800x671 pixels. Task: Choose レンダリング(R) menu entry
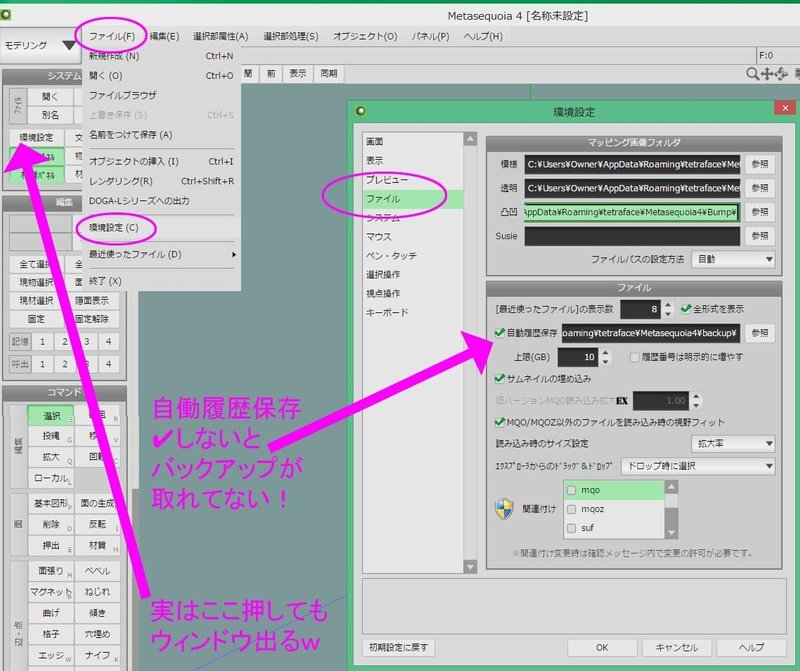pyautogui.click(x=161, y=181)
